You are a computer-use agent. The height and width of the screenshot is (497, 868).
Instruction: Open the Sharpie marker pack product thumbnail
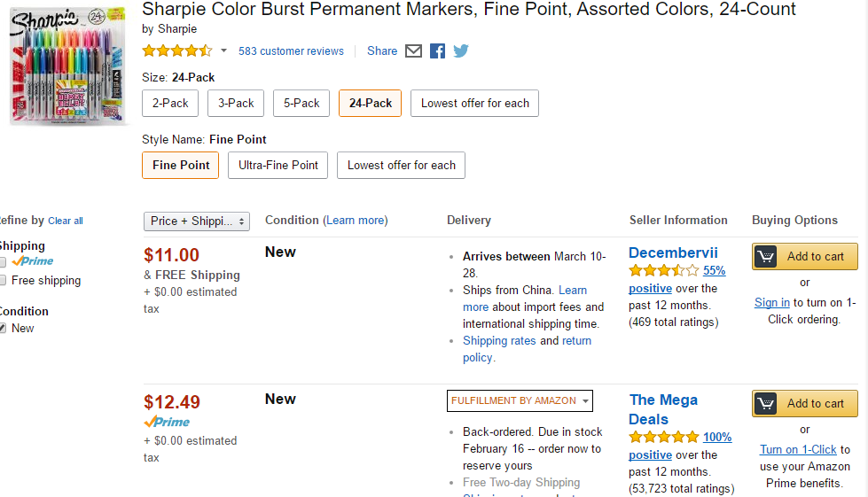pos(68,66)
